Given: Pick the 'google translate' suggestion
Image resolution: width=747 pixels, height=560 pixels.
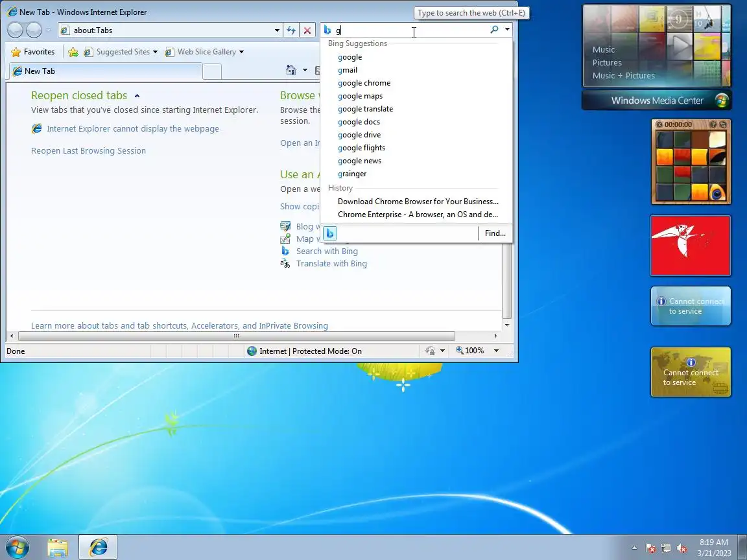Looking at the screenshot, I should tap(366, 109).
